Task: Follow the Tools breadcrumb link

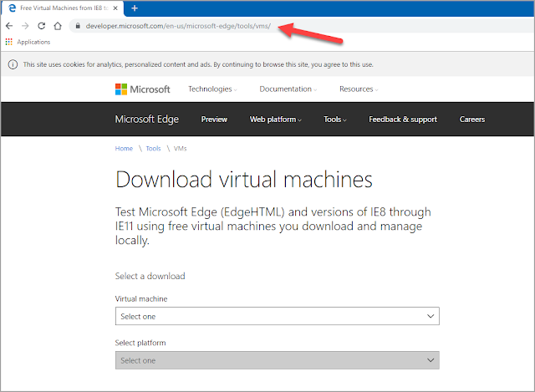Action: tap(153, 149)
